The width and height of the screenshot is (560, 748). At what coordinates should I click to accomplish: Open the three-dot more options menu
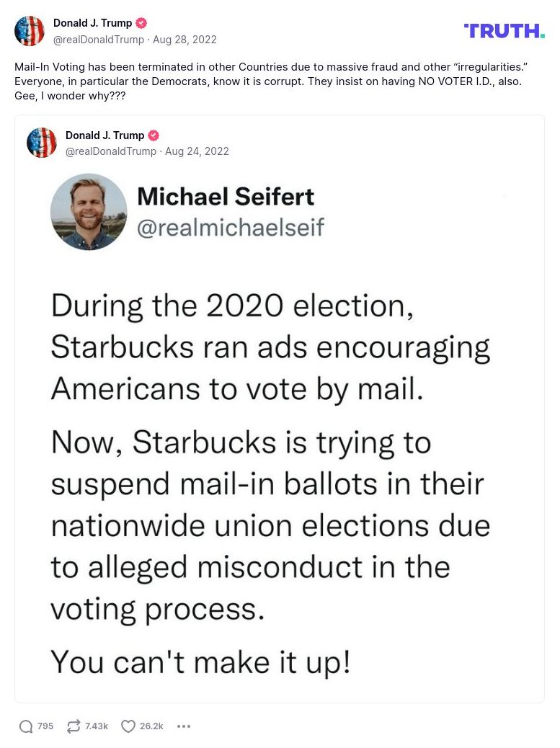pos(184,726)
